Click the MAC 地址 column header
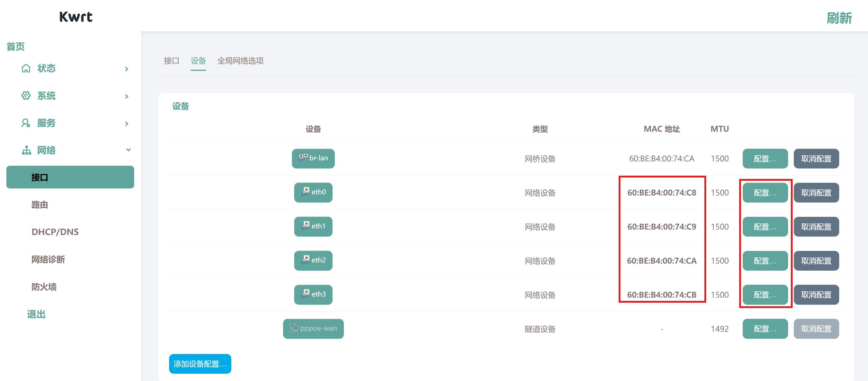Screen dimensions: 868x381 (661, 129)
